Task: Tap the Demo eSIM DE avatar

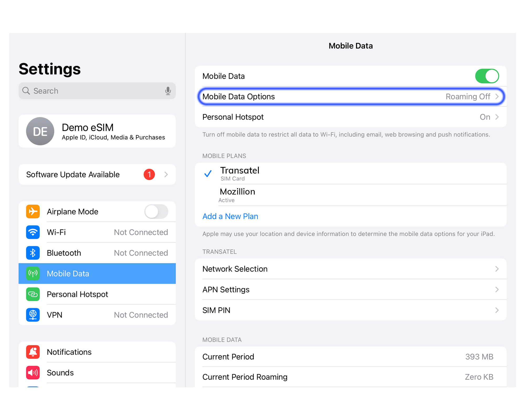Action: [x=40, y=131]
